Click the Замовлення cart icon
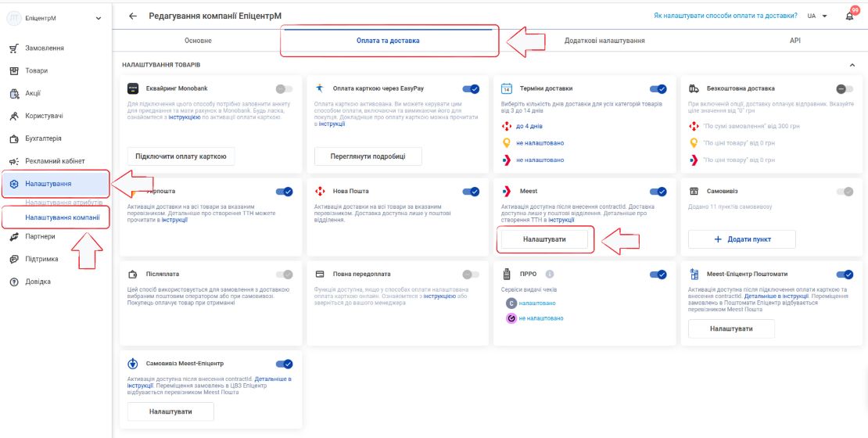868x438 pixels. point(14,48)
